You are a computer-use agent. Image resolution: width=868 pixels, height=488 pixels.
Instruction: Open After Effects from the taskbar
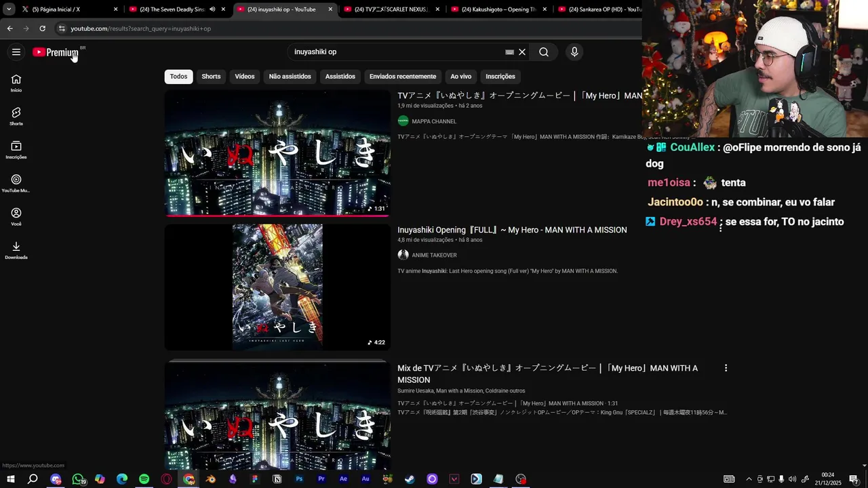[343, 479]
